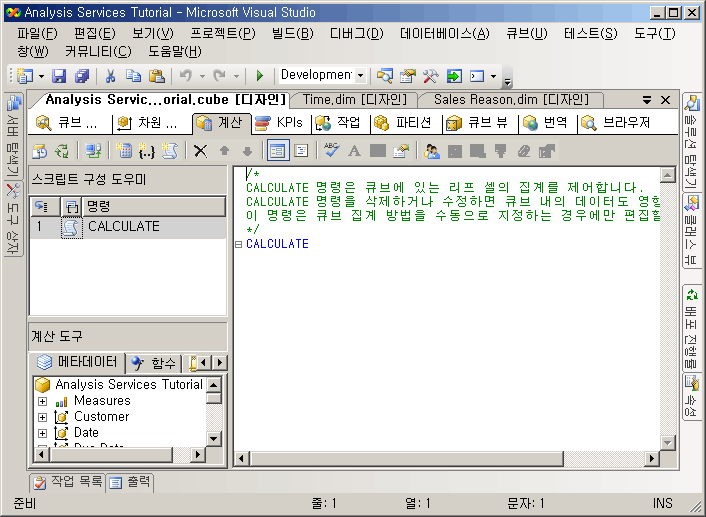Viewport: 706px width, 517px height.
Task: Open the 작업 목록 panel tab
Action: pyautogui.click(x=68, y=482)
